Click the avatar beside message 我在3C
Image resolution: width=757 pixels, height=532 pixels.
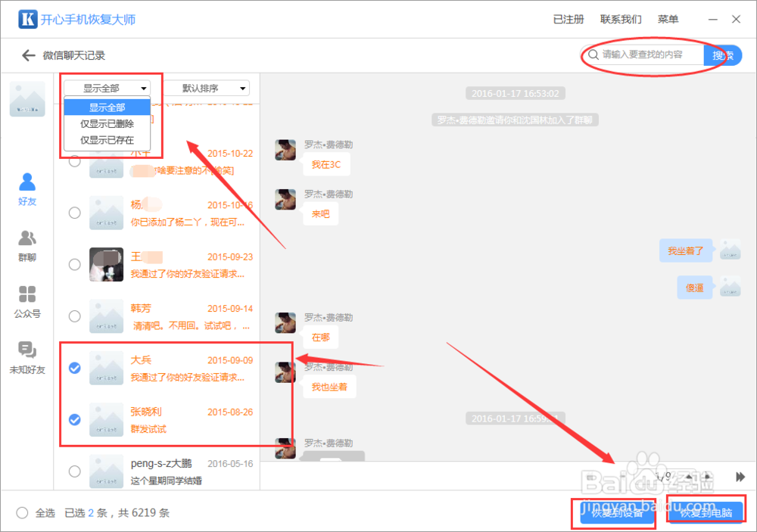285,150
